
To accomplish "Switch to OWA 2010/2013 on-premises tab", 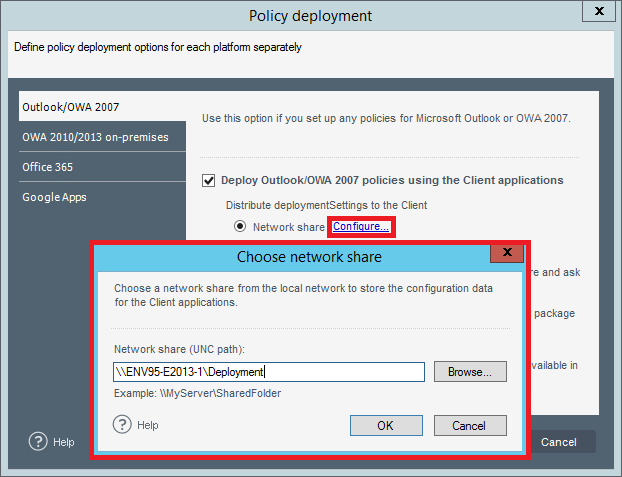I will click(x=102, y=137).
